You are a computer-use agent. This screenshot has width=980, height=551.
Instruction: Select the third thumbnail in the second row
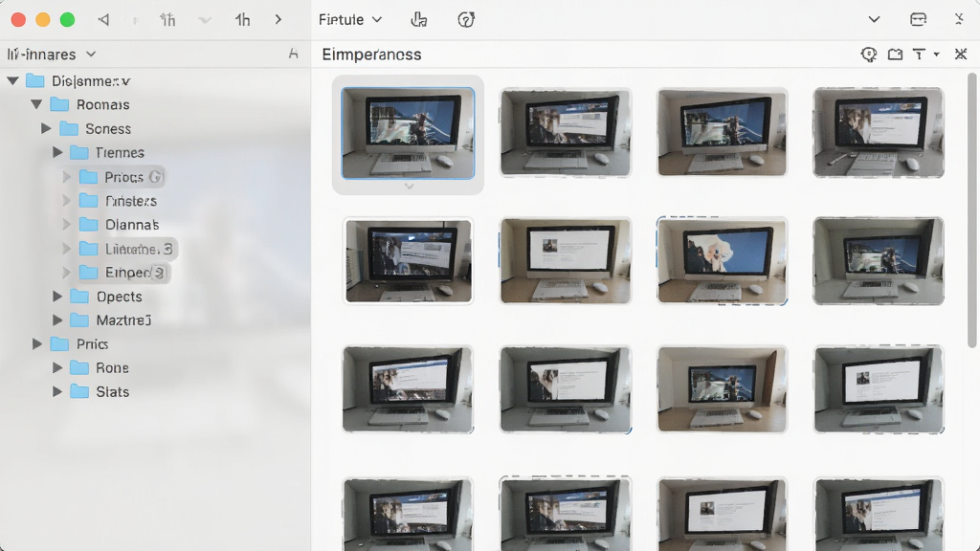(x=722, y=260)
